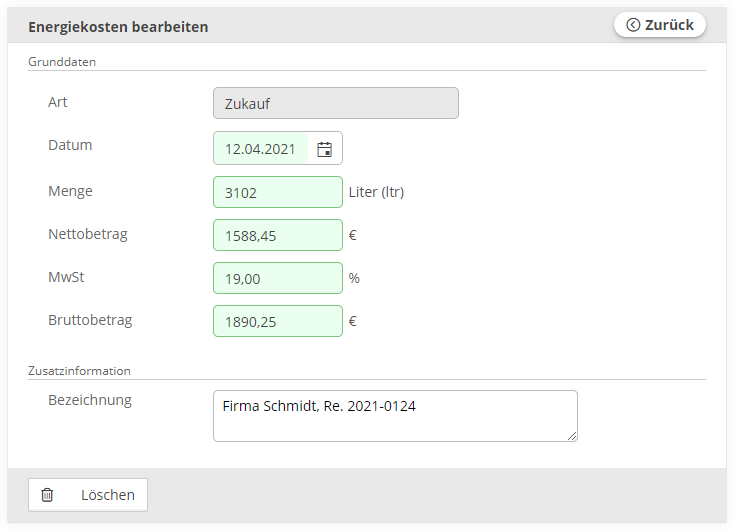Focus the Datum field with 12.04.2021

(261, 149)
